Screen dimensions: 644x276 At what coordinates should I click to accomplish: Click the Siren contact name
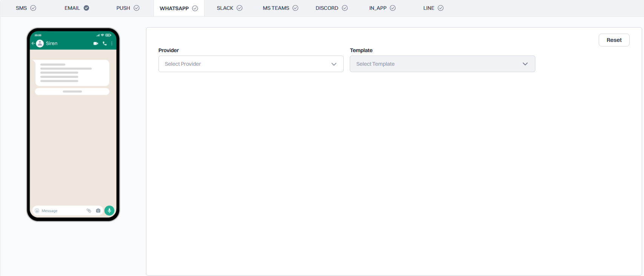(52, 43)
